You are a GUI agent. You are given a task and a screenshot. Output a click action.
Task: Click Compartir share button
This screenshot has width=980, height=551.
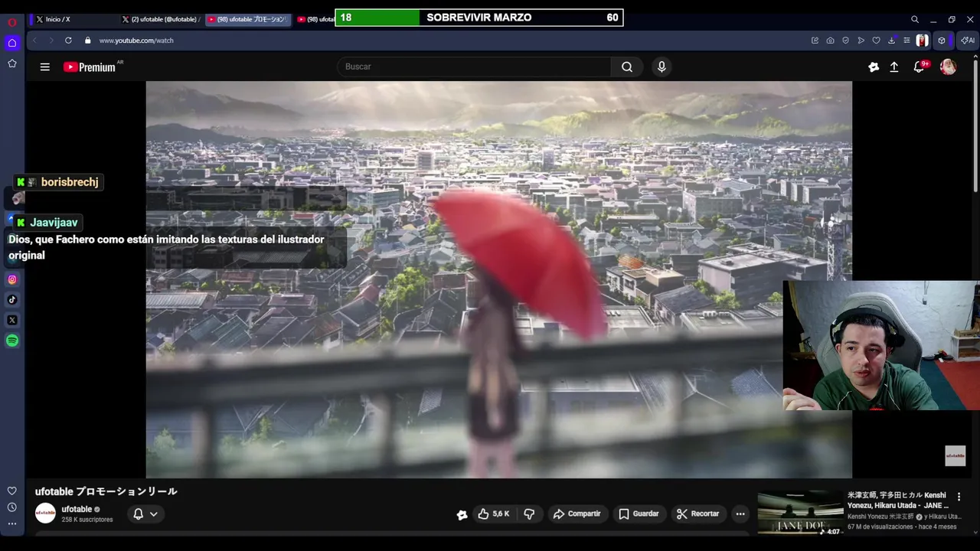click(x=577, y=514)
